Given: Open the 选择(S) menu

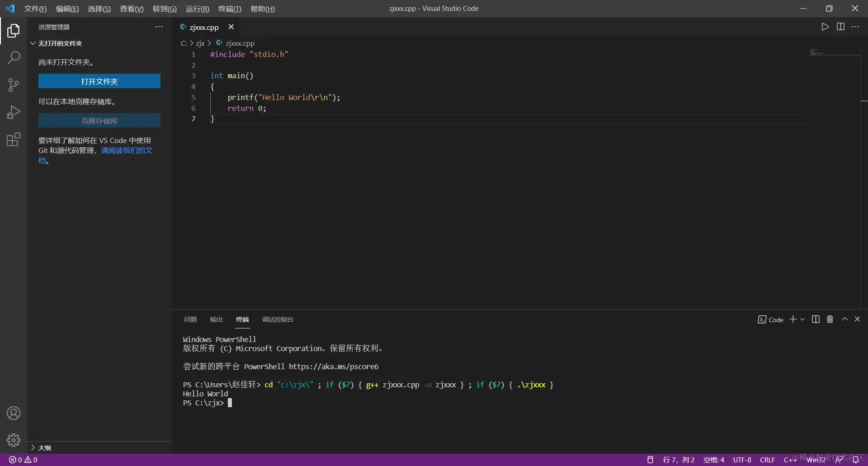Looking at the screenshot, I should (99, 9).
